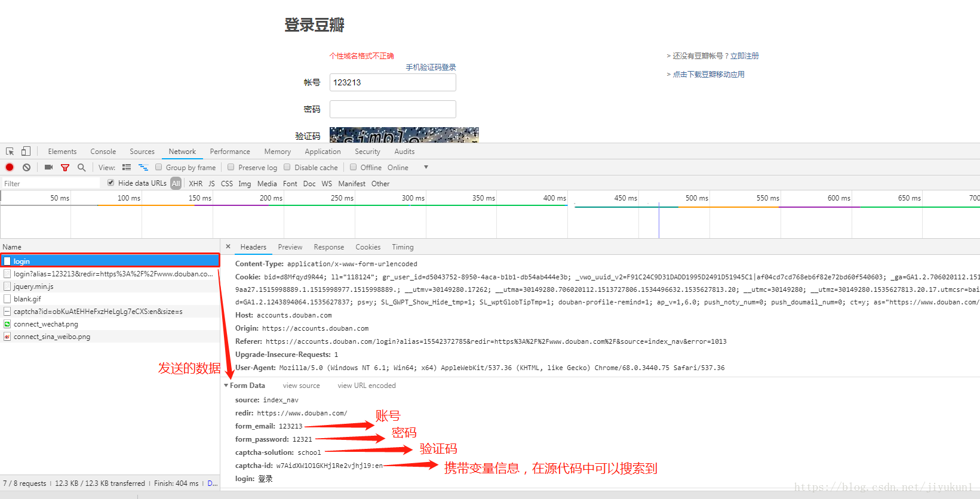Select the jquery.min.js request
The image size is (980, 499).
[110, 287]
